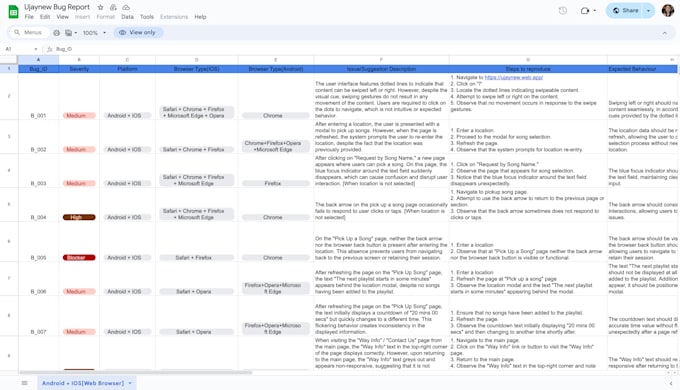Open the Insert menu
Viewport: 680px width, 390px height.
point(82,17)
